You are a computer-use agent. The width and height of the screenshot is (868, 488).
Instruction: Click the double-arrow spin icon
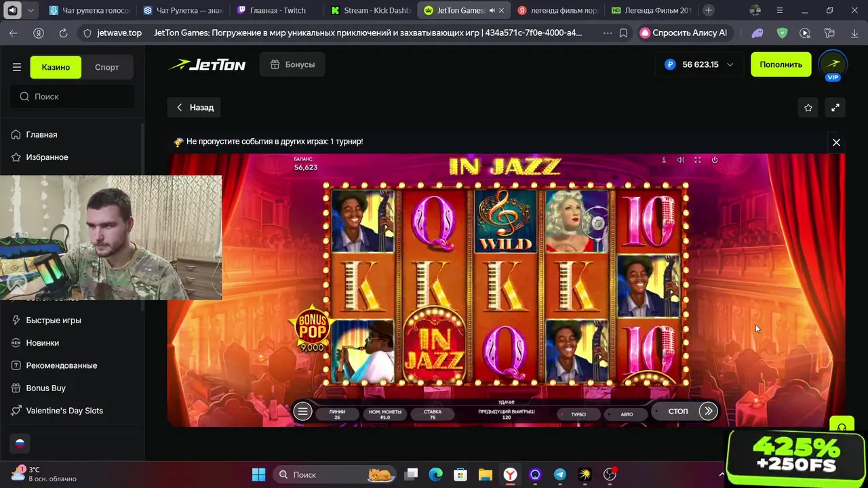point(708,411)
